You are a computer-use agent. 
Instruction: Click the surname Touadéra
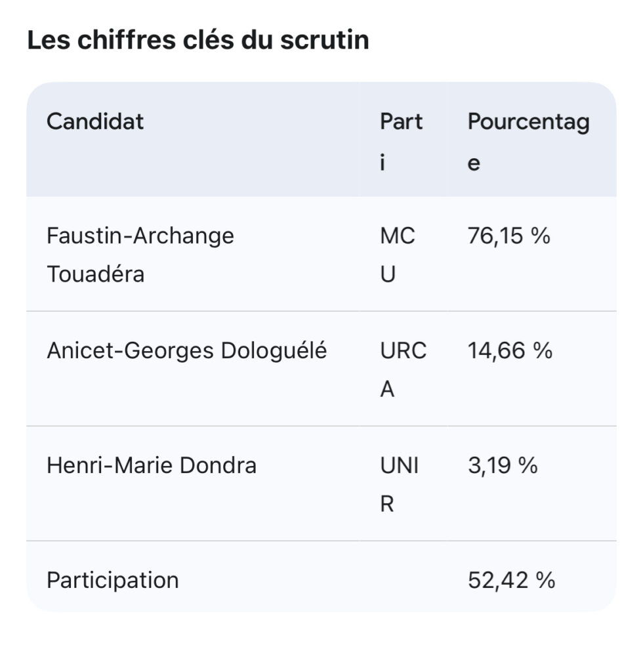pos(95,274)
